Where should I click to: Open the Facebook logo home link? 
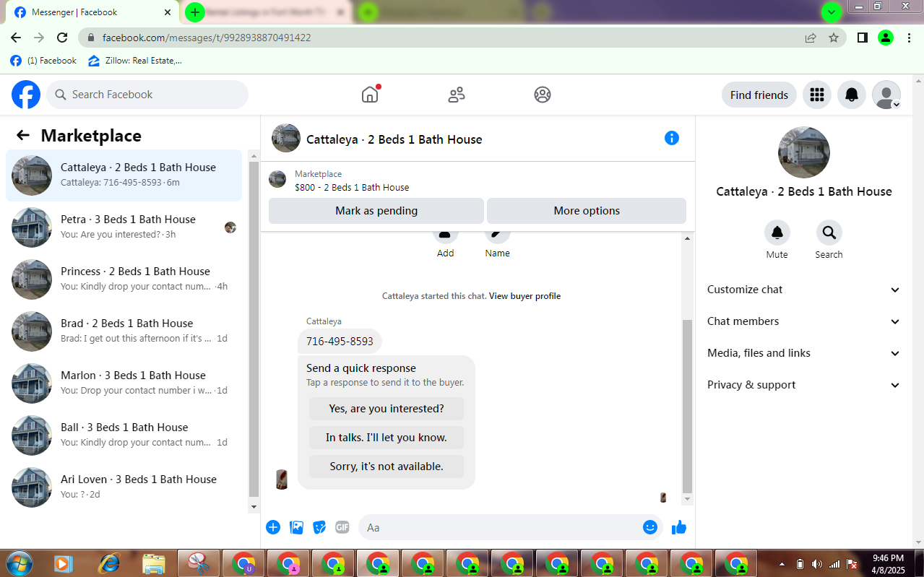tap(26, 95)
